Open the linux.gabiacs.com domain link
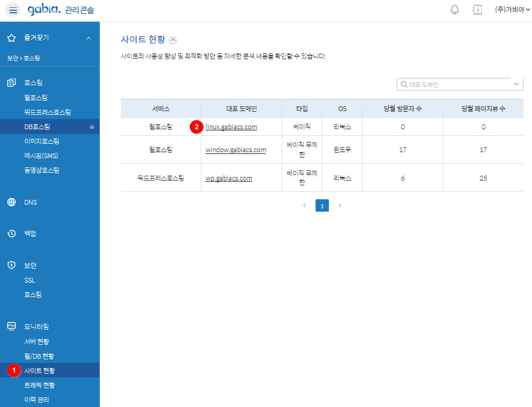This screenshot has width=532, height=407. [x=232, y=127]
